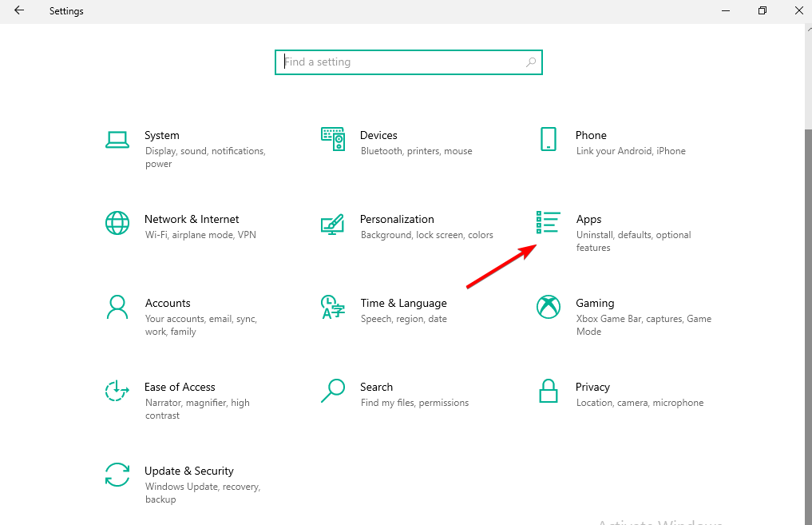Click the Apps list icon
This screenshot has height=525, width=812.
548,223
